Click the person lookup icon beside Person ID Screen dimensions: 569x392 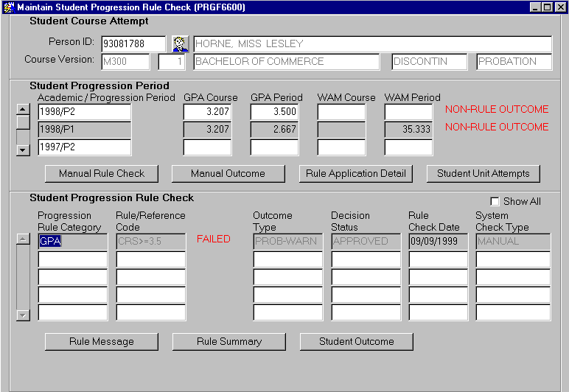(x=180, y=44)
